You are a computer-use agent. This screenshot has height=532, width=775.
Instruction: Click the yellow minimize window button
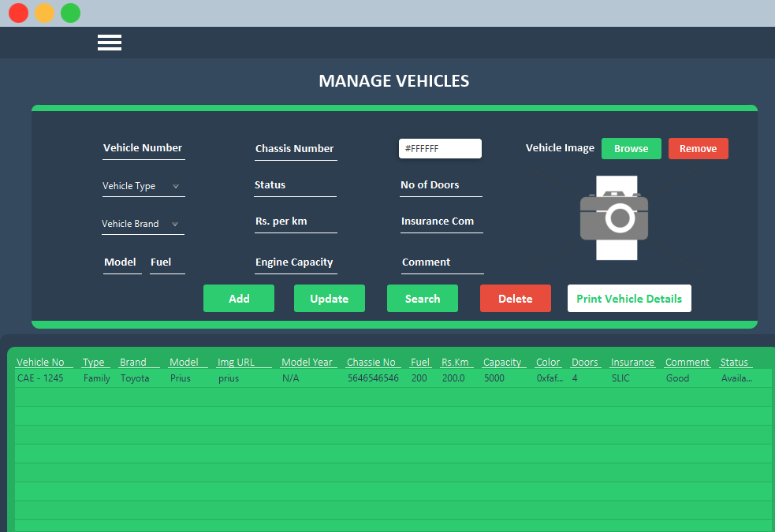coord(44,13)
